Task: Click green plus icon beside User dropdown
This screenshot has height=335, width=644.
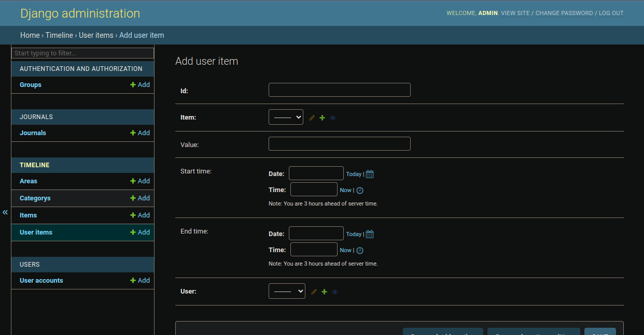Action: [x=324, y=292]
